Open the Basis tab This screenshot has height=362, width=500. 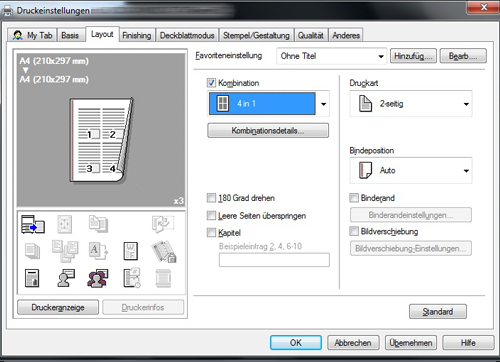point(70,35)
